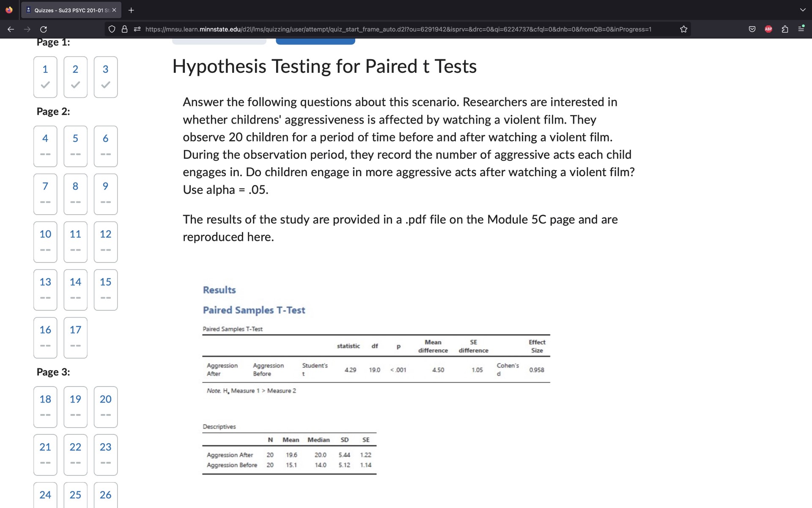The height and width of the screenshot is (508, 812).
Task: Navigate back in browser history
Action: 11,29
